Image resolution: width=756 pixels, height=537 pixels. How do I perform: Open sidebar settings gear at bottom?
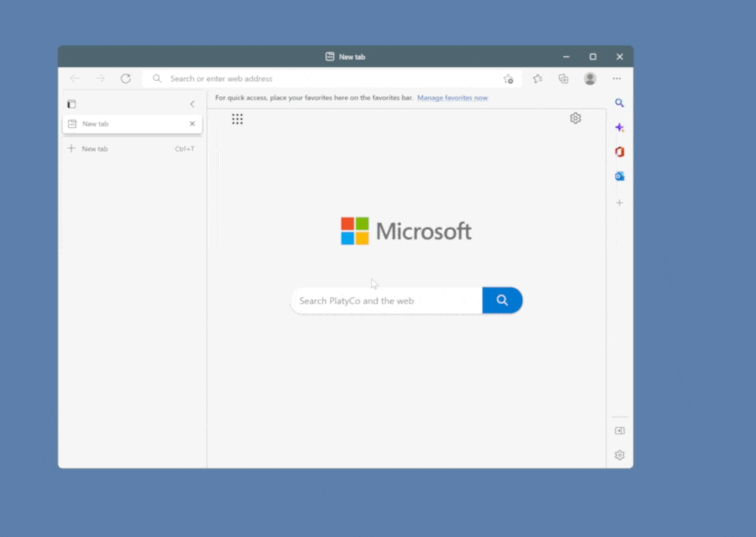620,455
